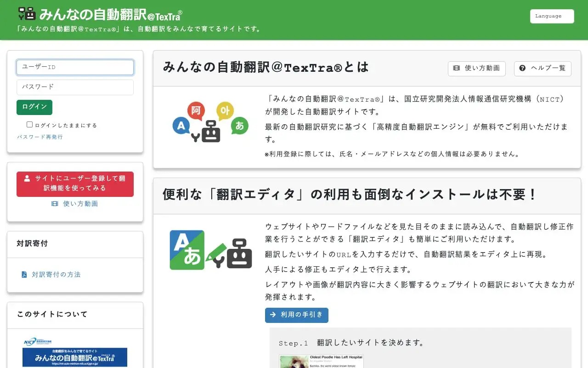Open the sidebar 使い方動画 link
This screenshot has height=368, width=588.
[75, 204]
